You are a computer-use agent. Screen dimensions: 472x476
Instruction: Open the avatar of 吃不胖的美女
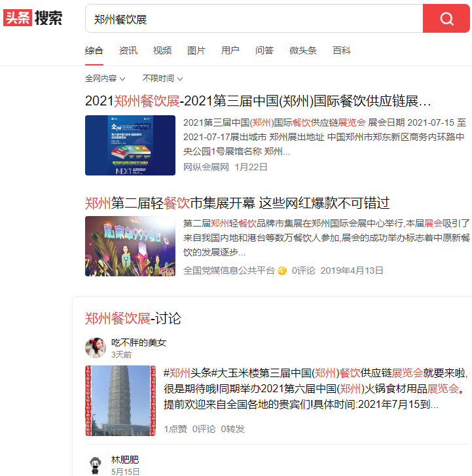[96, 348]
